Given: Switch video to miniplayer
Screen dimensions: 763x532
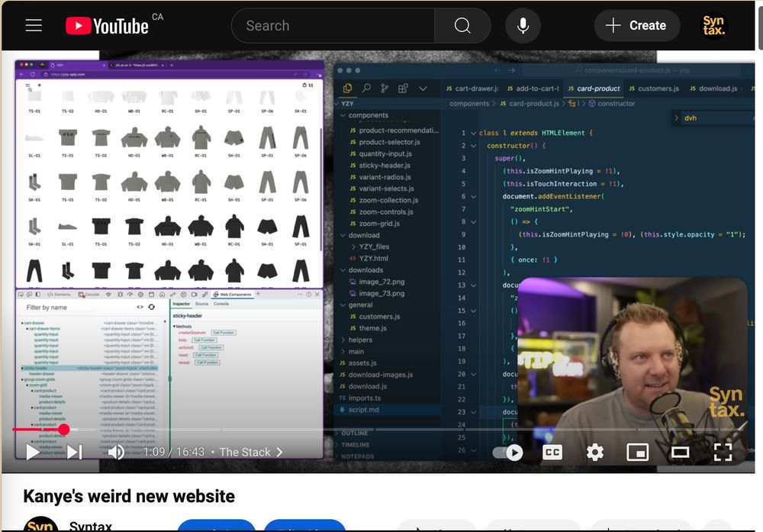Looking at the screenshot, I should tap(637, 452).
